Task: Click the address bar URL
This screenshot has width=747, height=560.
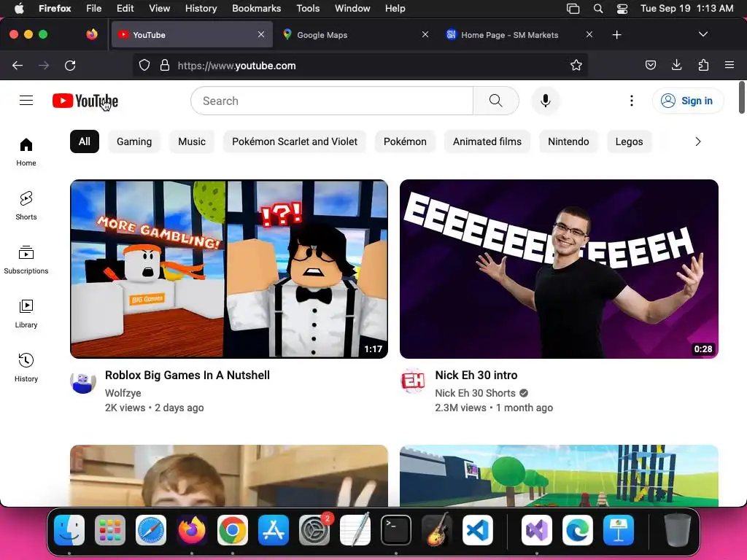Action: pos(237,66)
